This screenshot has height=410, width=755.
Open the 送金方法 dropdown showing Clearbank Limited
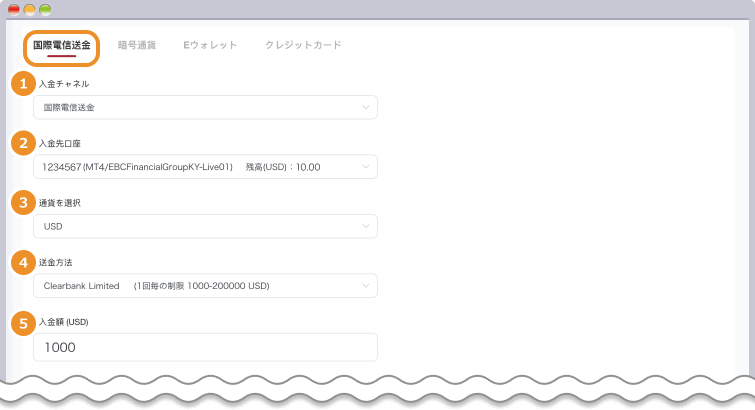pyautogui.click(x=205, y=286)
